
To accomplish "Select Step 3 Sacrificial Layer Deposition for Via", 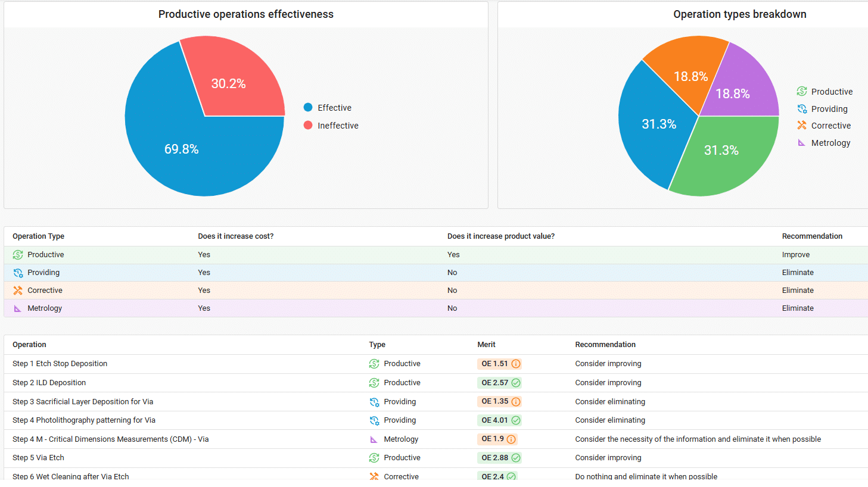I will click(435, 402).
